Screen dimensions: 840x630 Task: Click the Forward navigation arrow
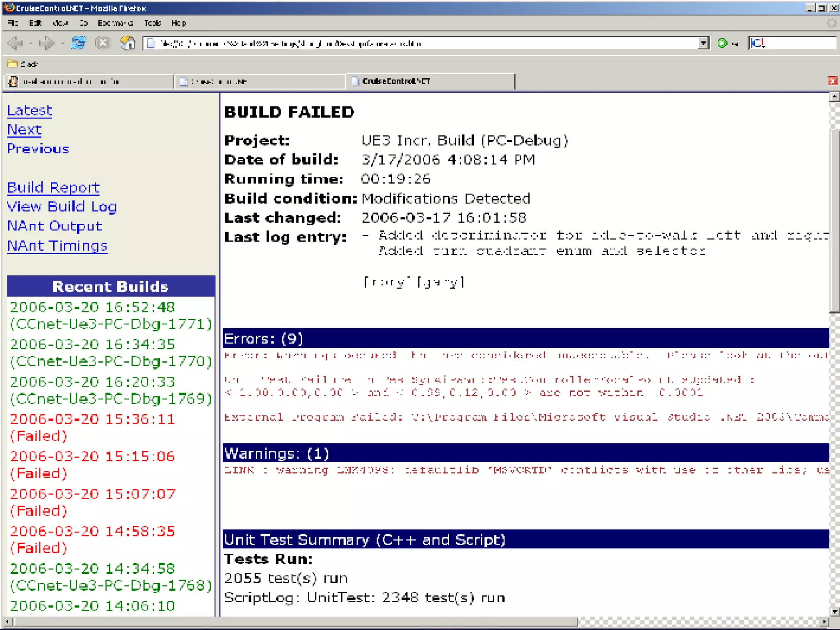tap(46, 43)
